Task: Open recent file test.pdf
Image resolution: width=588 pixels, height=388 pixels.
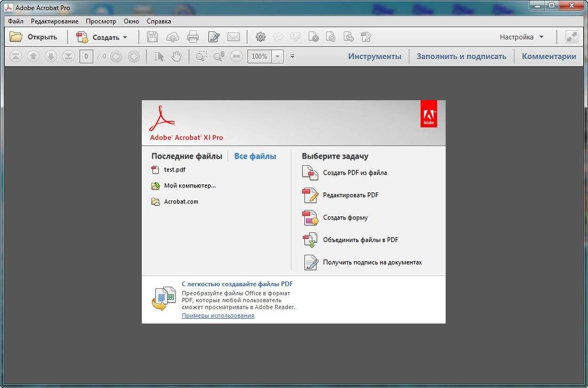Action: click(168, 170)
